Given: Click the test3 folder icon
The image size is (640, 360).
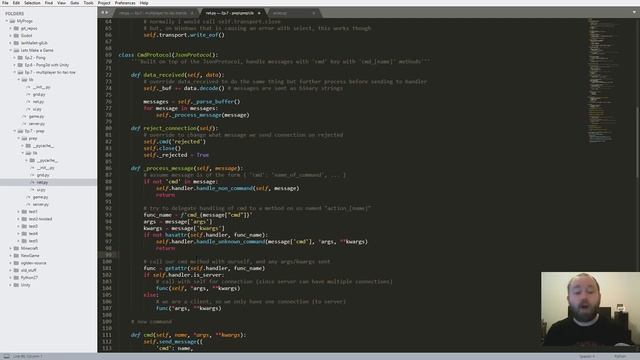Looking at the screenshot, I should tap(24, 226).
